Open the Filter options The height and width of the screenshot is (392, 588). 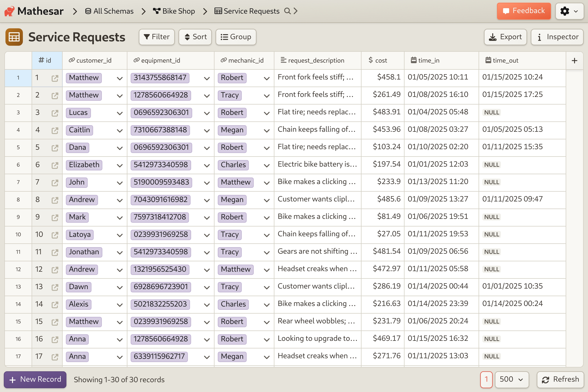[x=157, y=37]
